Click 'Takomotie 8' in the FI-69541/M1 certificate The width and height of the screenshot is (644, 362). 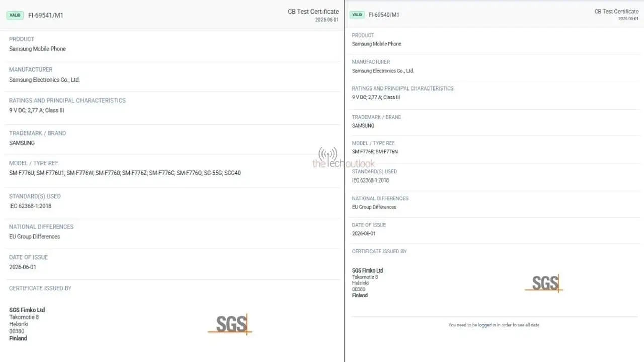[x=24, y=317]
